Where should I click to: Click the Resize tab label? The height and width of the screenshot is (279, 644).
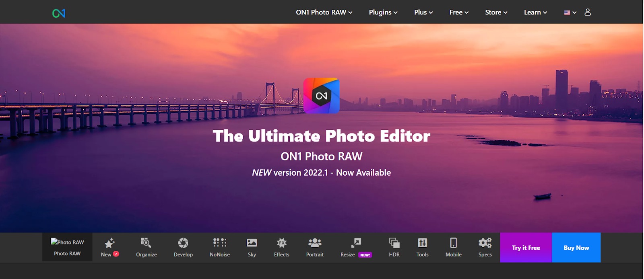(348, 254)
